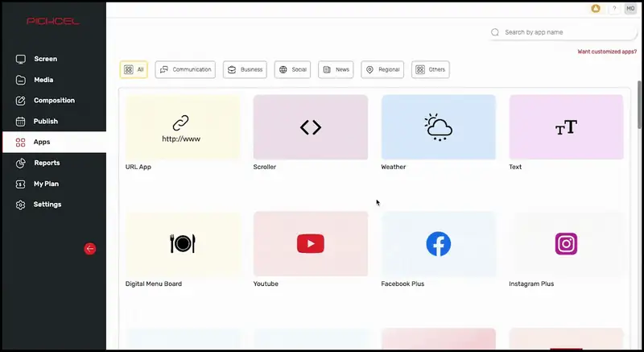Image resolution: width=644 pixels, height=352 pixels.
Task: Filter apps by Social category
Action: click(x=292, y=69)
